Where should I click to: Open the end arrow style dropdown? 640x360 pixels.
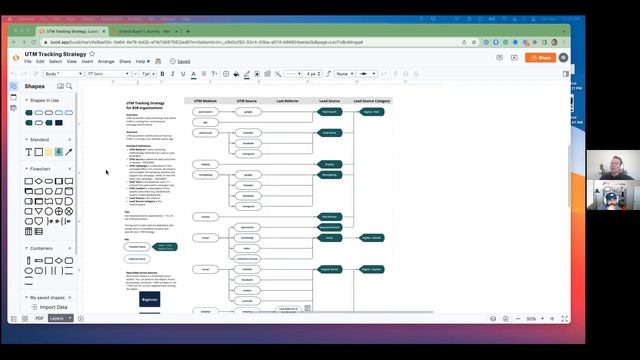367,74
